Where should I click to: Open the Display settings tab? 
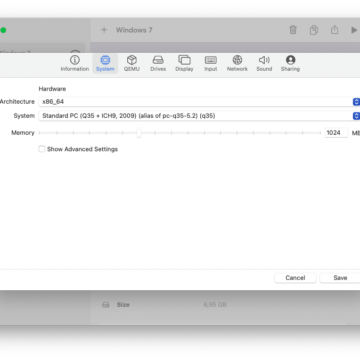[184, 63]
